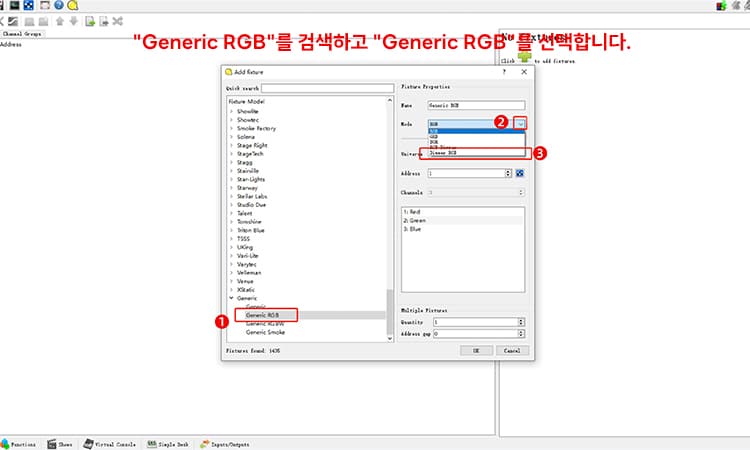
Task: Select Triton Blue in fixture list
Action: tap(251, 230)
